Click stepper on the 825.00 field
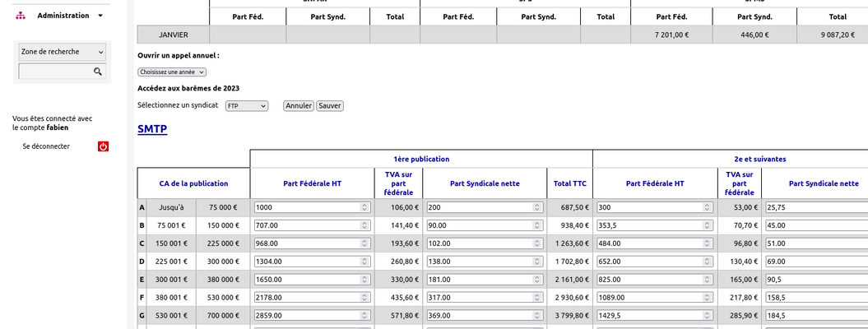This screenshot has width=868, height=329. click(x=708, y=280)
